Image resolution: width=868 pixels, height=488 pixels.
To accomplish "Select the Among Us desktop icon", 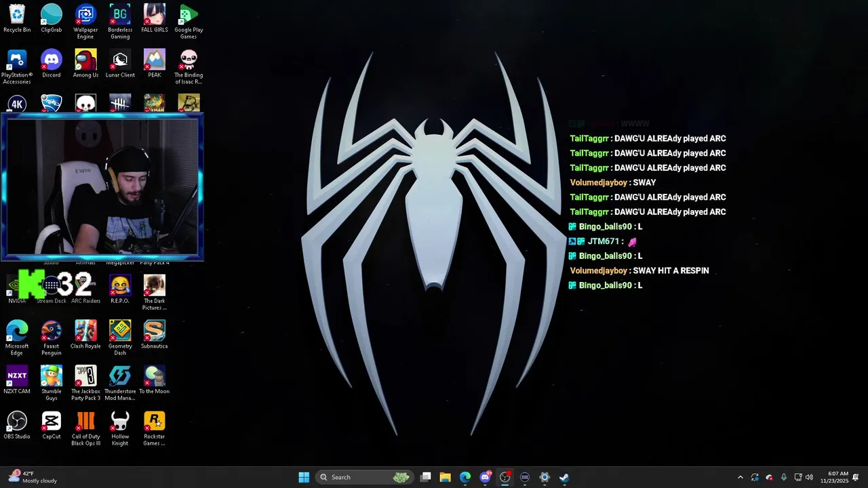I will point(85,64).
